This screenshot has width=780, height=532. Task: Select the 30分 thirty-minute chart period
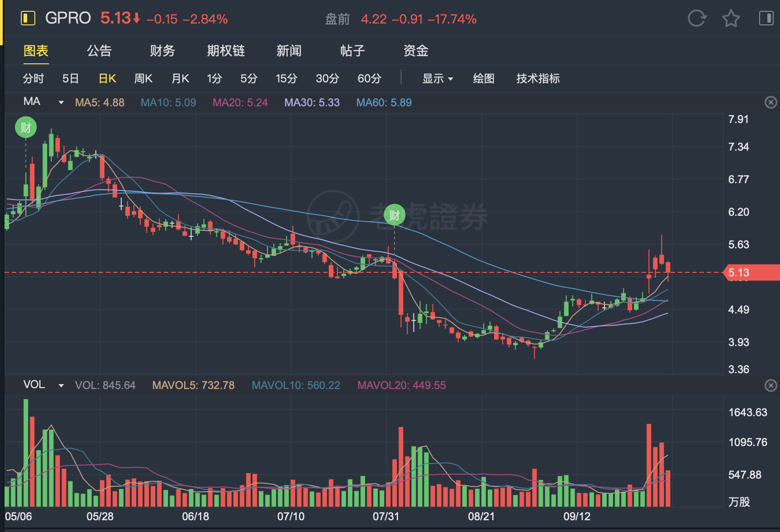click(x=328, y=79)
